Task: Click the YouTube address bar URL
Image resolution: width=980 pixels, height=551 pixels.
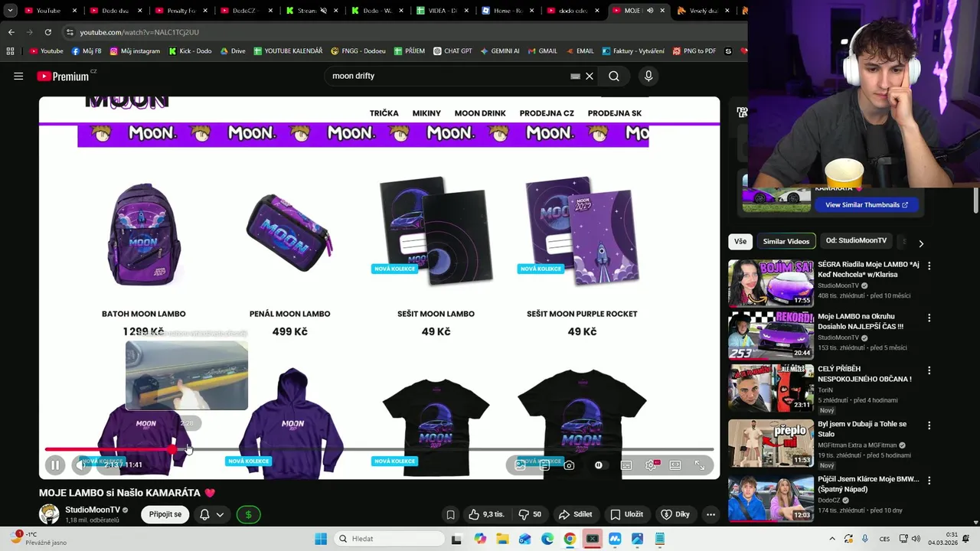Action: click(x=139, y=32)
